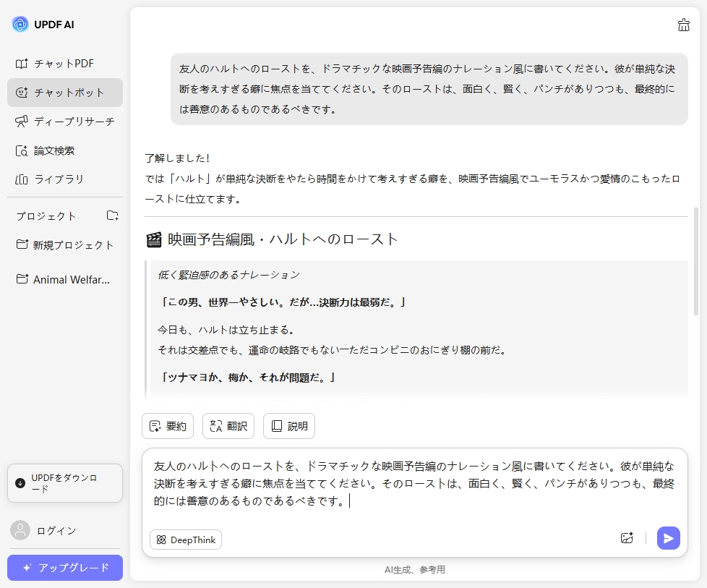This screenshot has width=707, height=588.
Task: Clear the chat with the broom icon
Action: 683,24
